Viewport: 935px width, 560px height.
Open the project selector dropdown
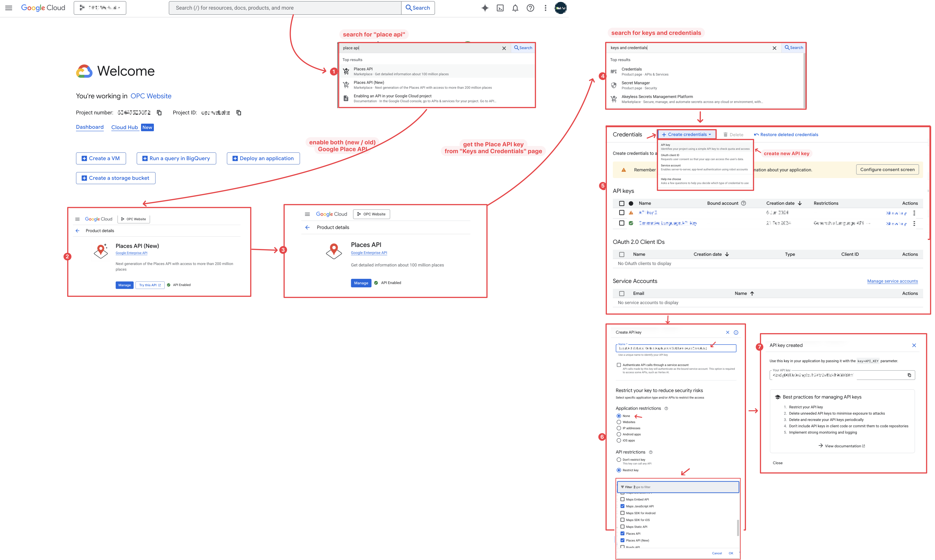tap(100, 8)
